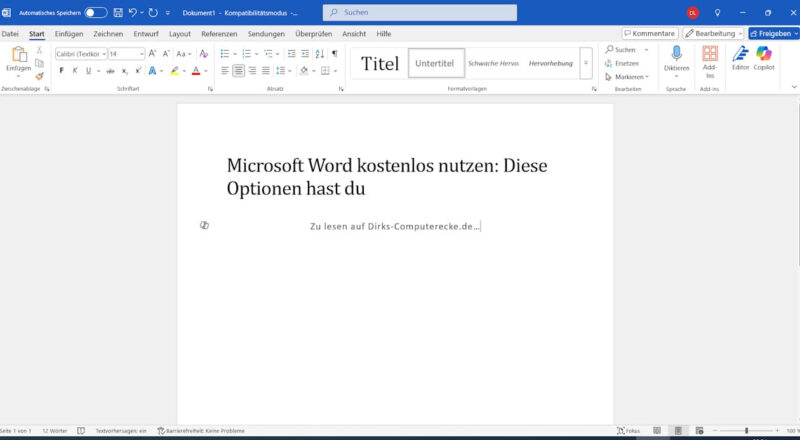
Task: Open the Datei menu
Action: [x=10, y=34]
